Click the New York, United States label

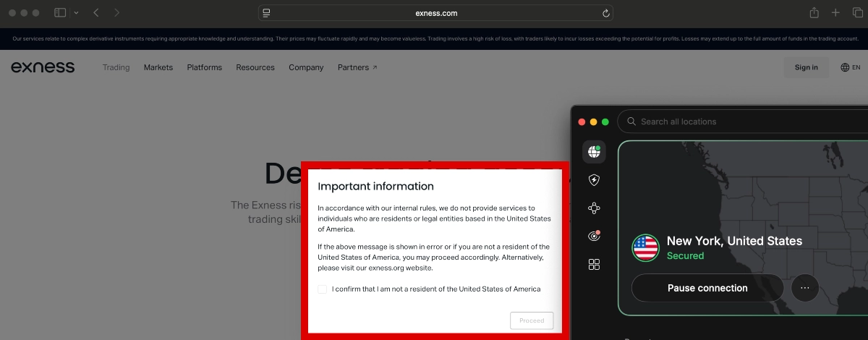(734, 241)
